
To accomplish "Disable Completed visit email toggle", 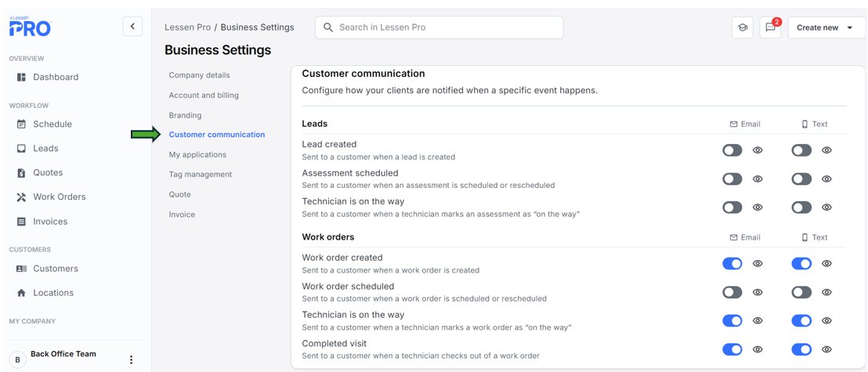I will pyautogui.click(x=732, y=349).
